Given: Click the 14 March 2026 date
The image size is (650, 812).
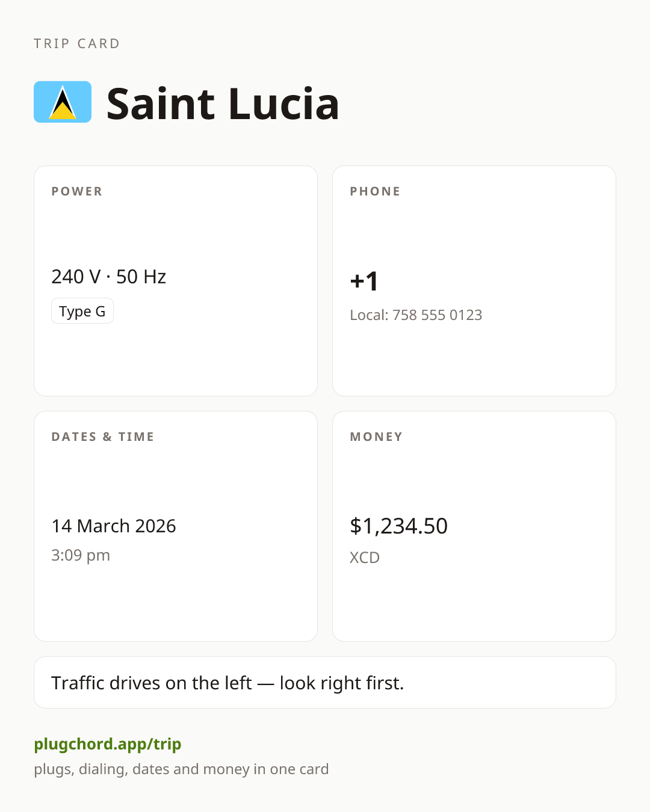Looking at the screenshot, I should [114, 526].
